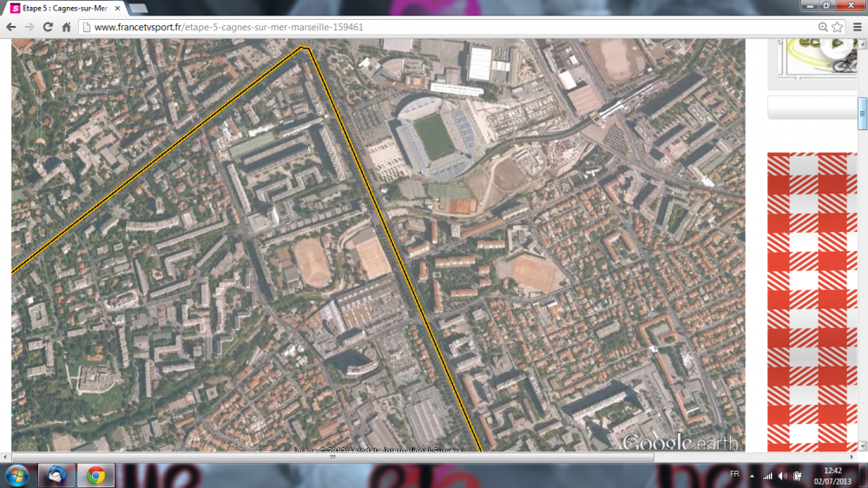Click the horizontal scrollbar thumb
The width and height of the screenshot is (868, 488).
[332, 457]
